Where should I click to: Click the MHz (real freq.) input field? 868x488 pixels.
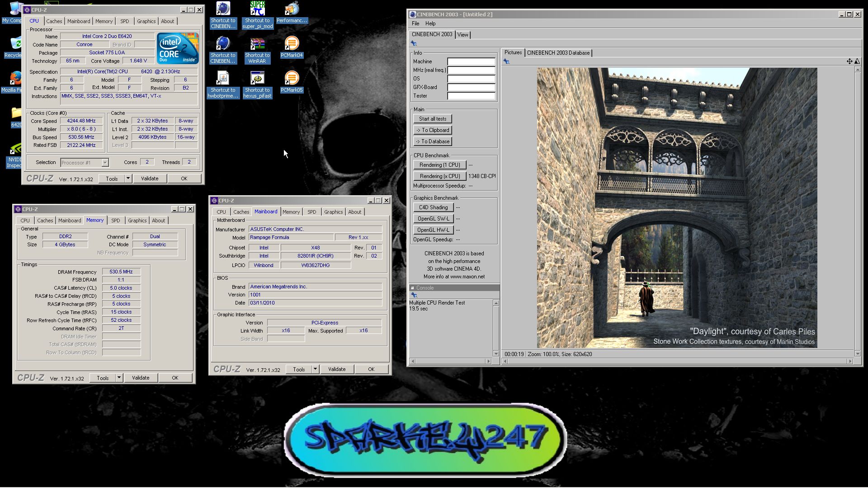[x=471, y=70]
